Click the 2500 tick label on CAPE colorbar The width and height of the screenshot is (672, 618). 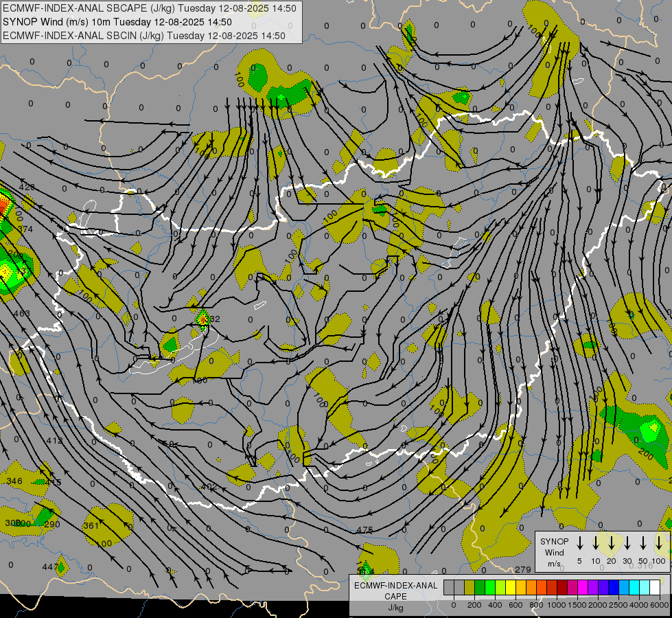[618, 606]
